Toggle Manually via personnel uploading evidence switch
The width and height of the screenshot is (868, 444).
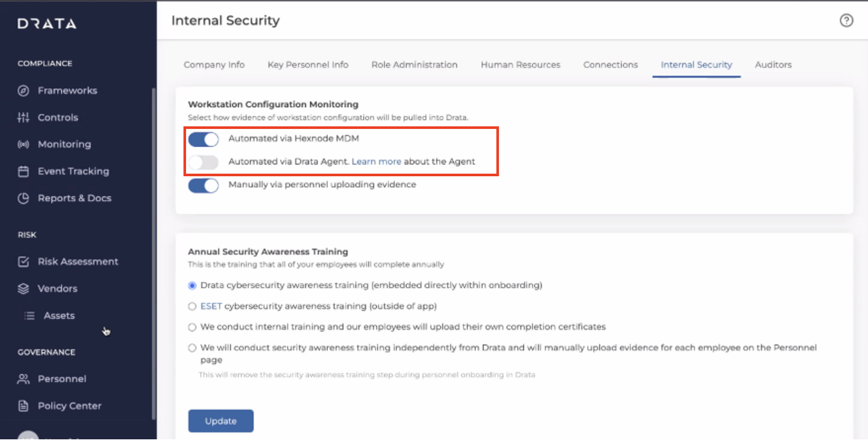click(203, 186)
